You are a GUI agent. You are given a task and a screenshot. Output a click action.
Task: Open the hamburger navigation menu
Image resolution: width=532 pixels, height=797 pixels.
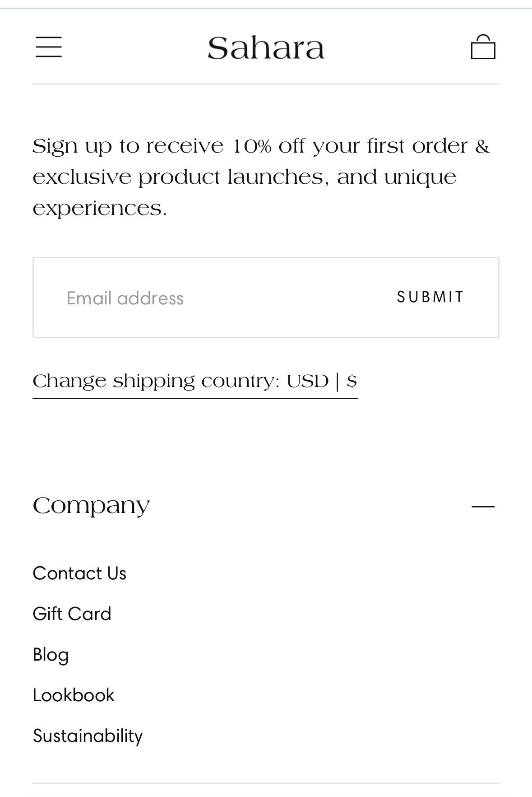click(x=49, y=47)
